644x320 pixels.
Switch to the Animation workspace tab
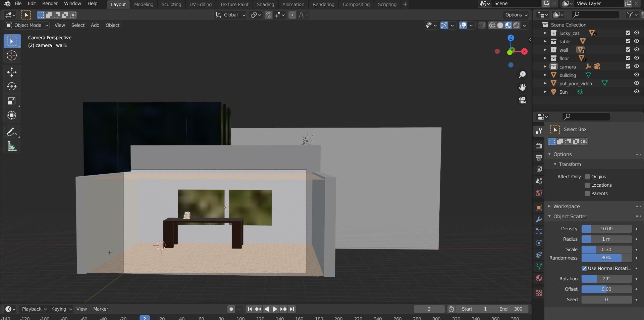point(293,4)
